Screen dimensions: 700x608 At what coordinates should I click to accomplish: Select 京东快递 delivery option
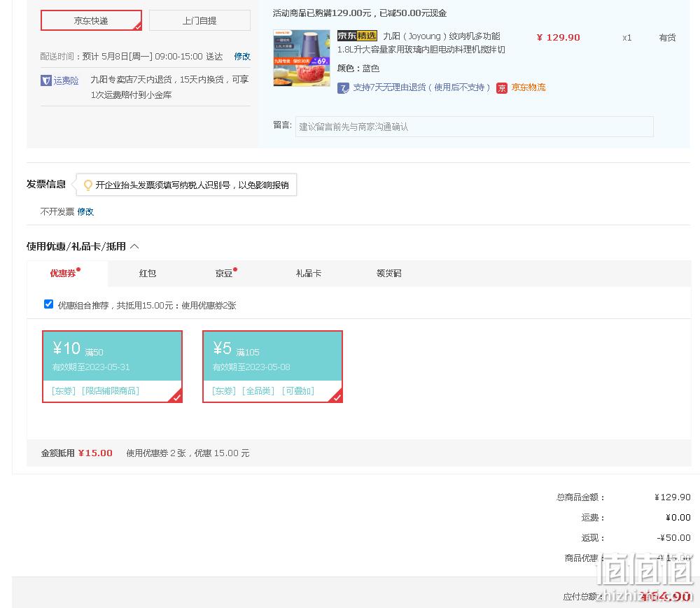coord(91,20)
